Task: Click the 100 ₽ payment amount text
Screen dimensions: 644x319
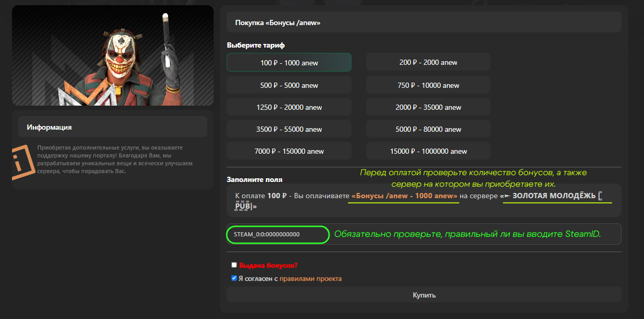Action: (277, 196)
